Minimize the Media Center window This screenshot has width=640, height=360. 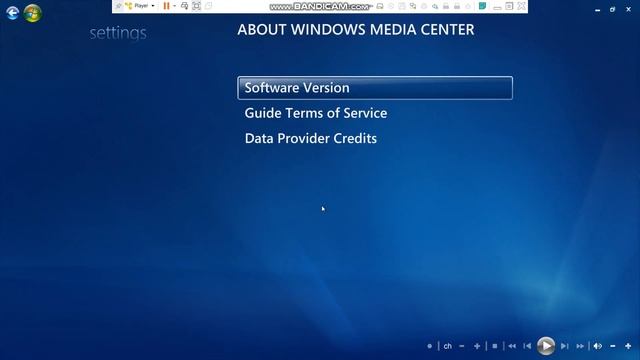click(x=598, y=10)
